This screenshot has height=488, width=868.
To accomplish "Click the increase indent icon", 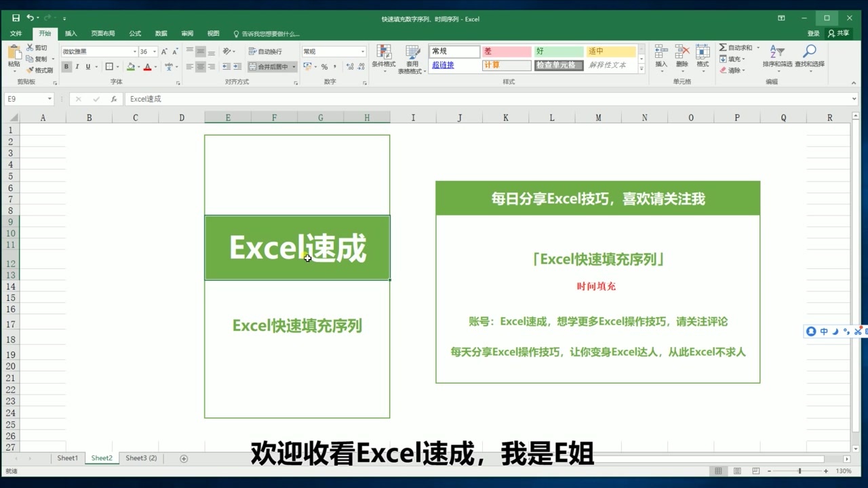I will 237,66.
